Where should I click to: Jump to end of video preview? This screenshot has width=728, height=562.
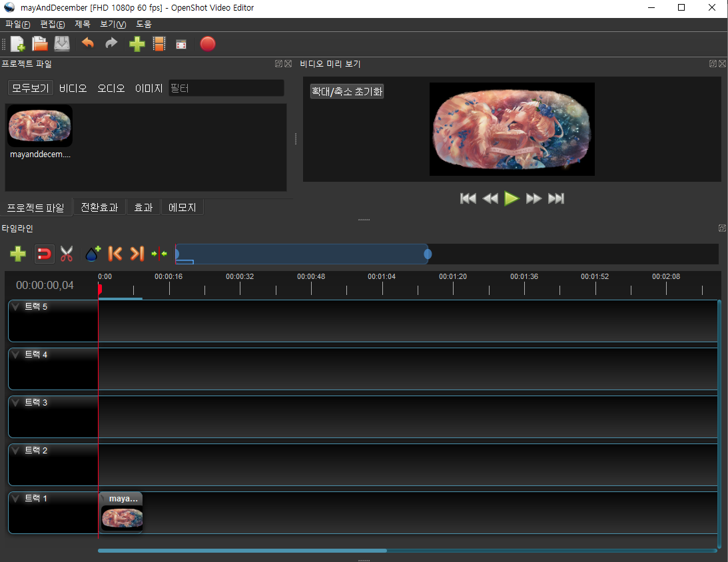click(x=556, y=198)
